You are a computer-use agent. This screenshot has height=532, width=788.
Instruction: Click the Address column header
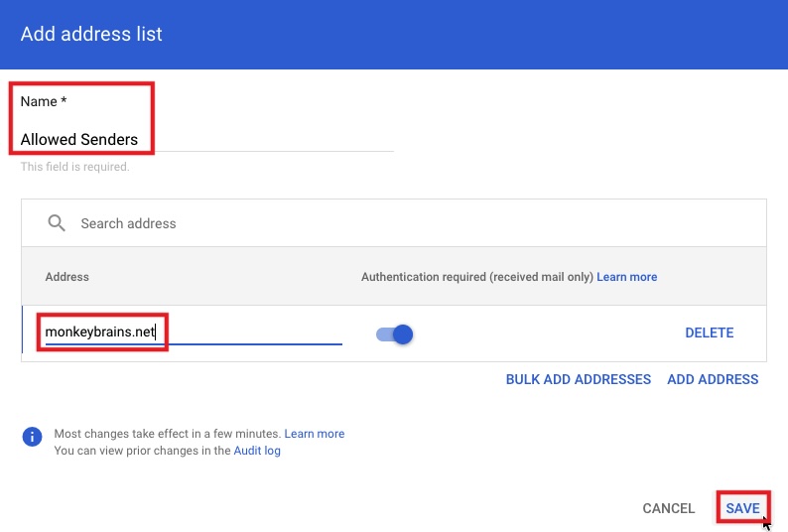67,277
